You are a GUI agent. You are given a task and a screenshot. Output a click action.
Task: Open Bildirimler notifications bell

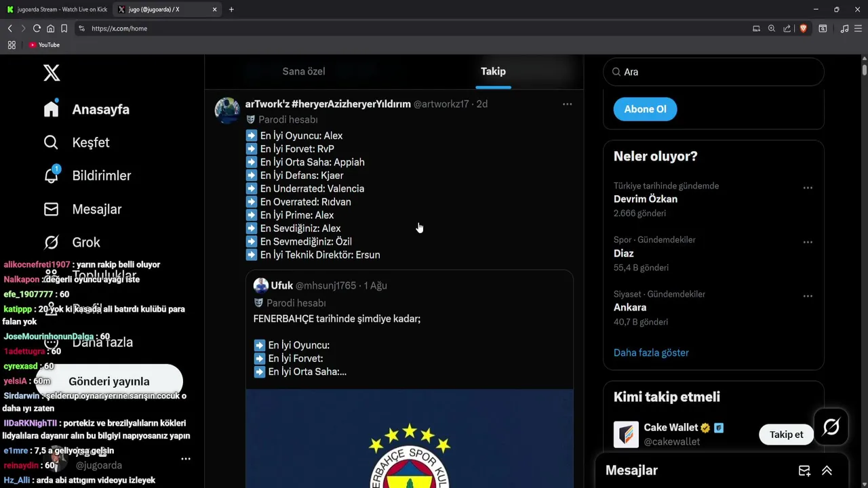click(51, 176)
